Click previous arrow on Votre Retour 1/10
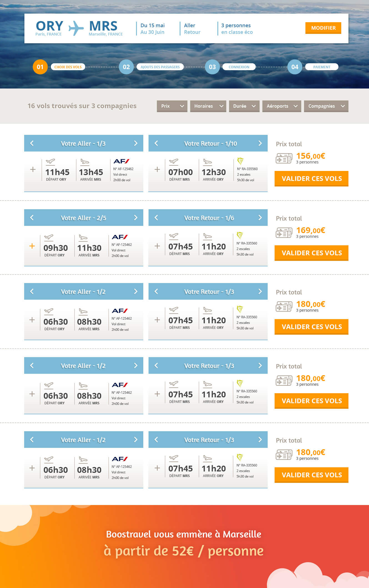Screen dimensions: 369x588 pyautogui.click(x=156, y=143)
